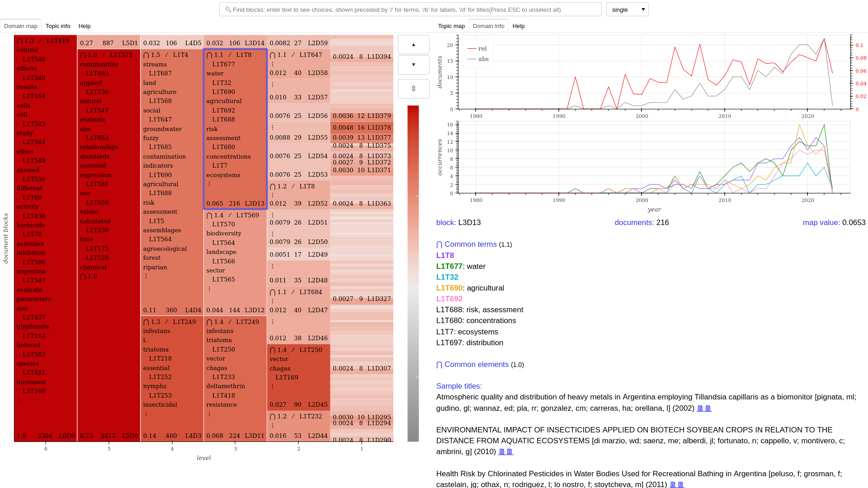Click the vertical expand double-arrow button

[413, 89]
